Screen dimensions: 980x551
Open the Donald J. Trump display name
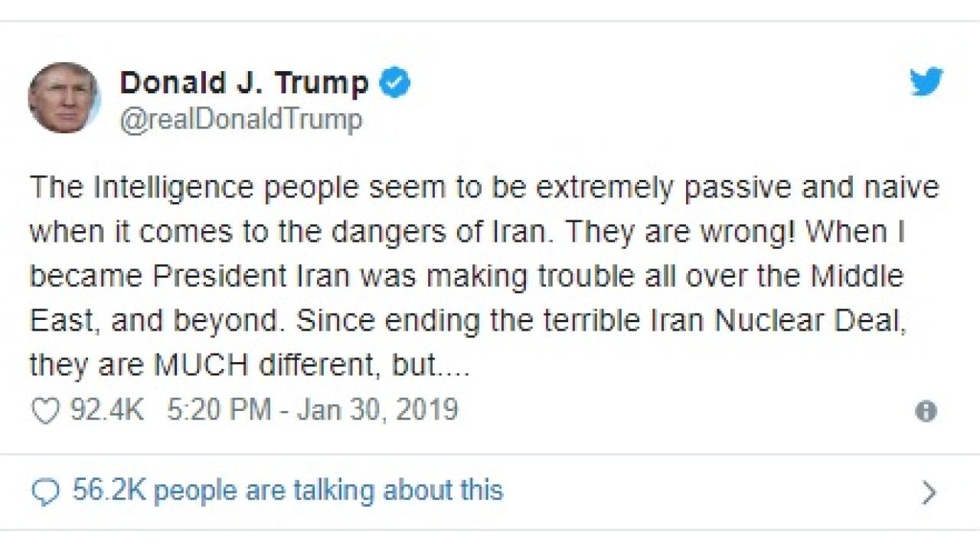(244, 83)
